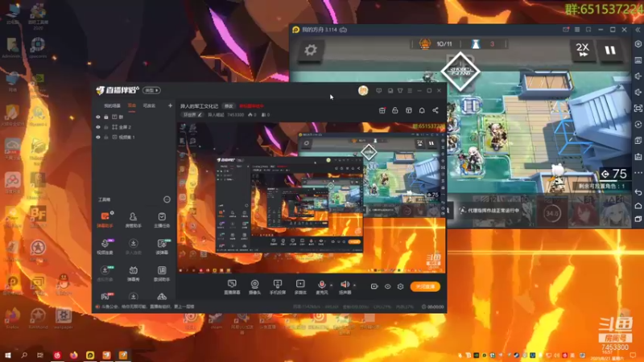Click the modify title button (修改)
644x362 pixels.
(229, 106)
